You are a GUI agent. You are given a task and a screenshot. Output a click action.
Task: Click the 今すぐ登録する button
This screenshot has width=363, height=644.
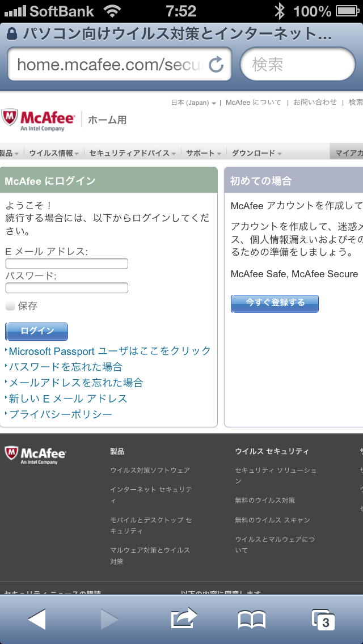pyautogui.click(x=275, y=303)
